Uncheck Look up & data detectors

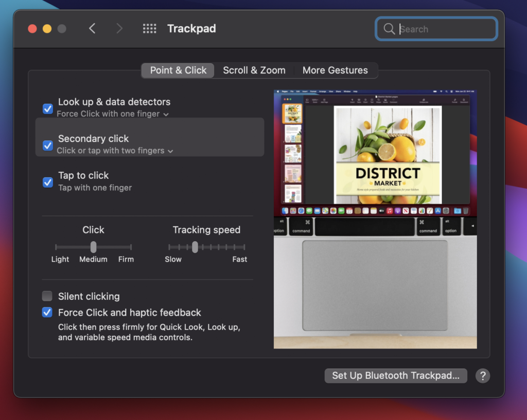pyautogui.click(x=48, y=109)
